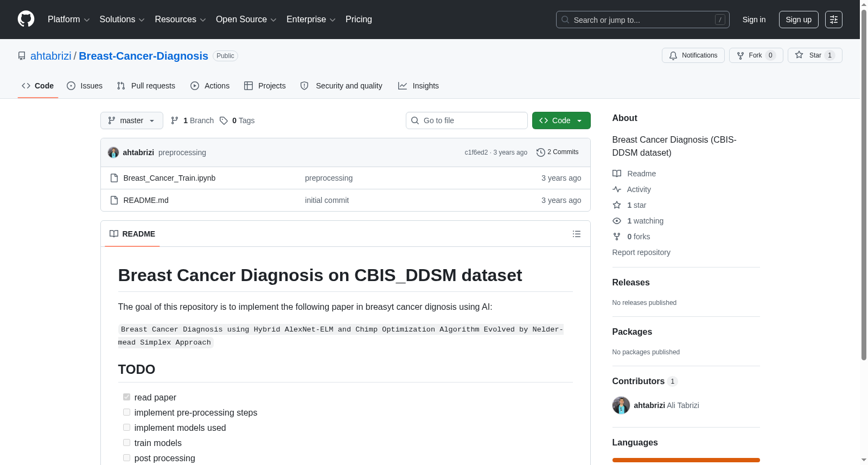The height and width of the screenshot is (465, 868).
Task: Open the global navigation menu icon
Action: [x=833, y=20]
